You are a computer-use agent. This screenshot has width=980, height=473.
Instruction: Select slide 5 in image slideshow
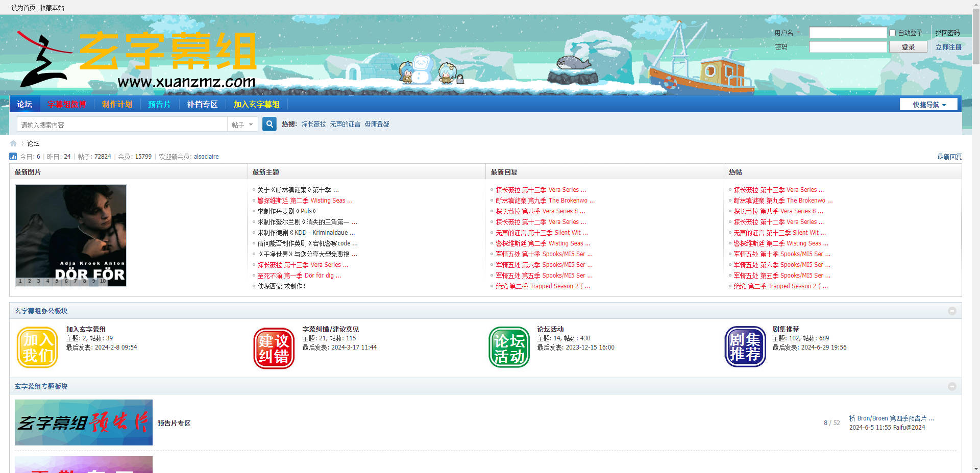coord(57,281)
